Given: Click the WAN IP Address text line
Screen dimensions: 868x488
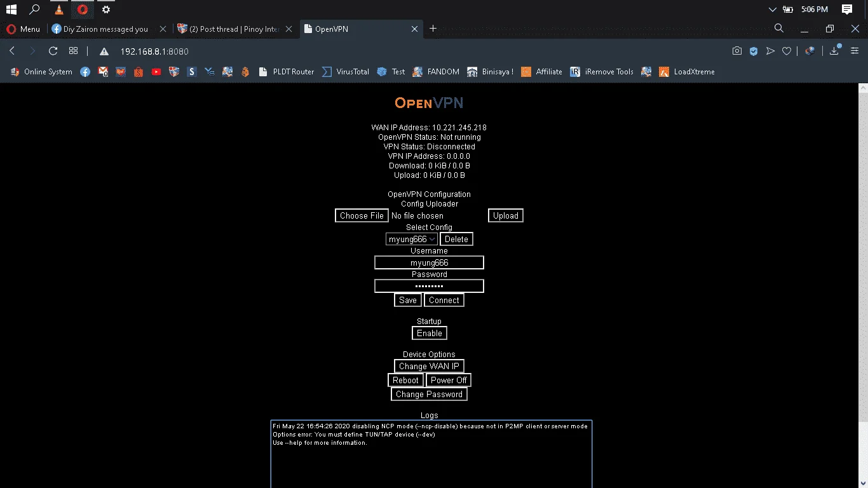Looking at the screenshot, I should (x=429, y=128).
